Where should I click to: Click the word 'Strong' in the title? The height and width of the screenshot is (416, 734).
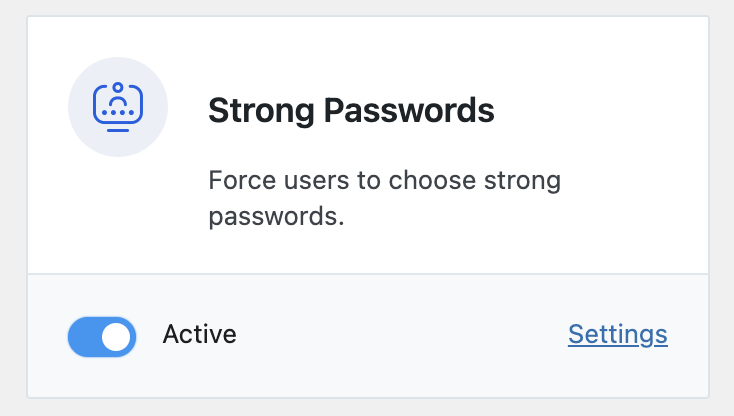tap(261, 111)
